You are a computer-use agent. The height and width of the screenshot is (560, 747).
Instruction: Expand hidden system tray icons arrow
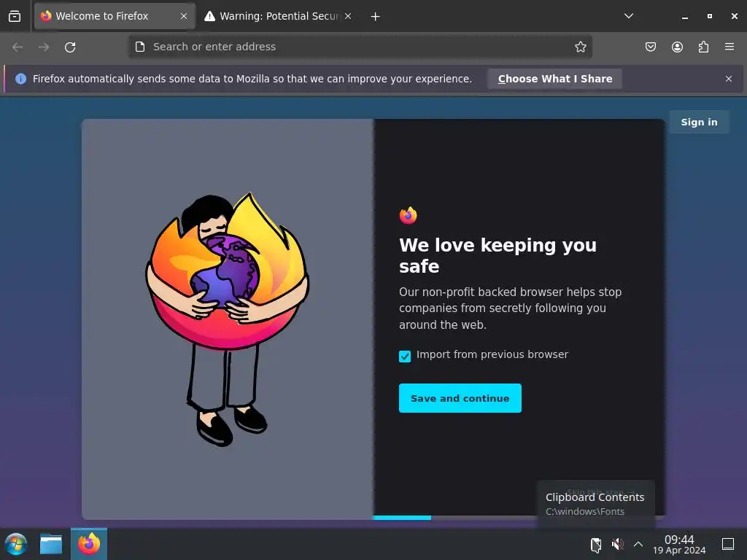638,544
